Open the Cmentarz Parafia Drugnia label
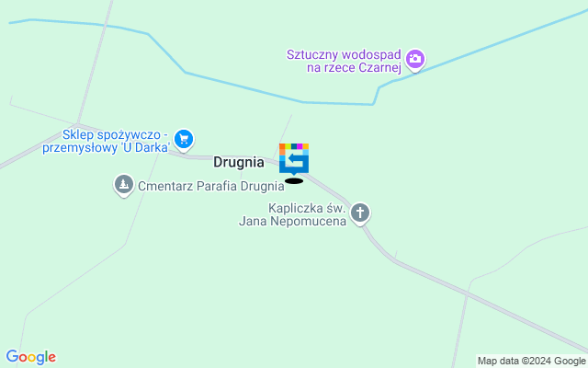Screen dimensions: 588x368 tap(211, 186)
